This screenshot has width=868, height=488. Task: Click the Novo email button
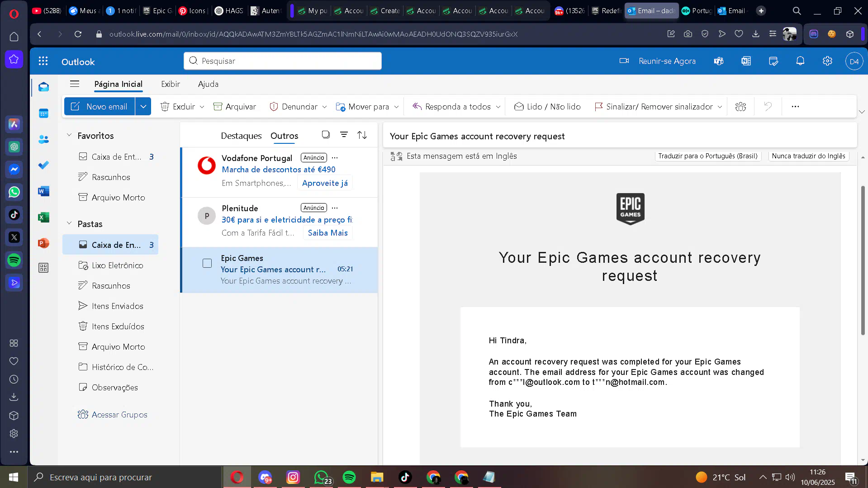pyautogui.click(x=99, y=106)
